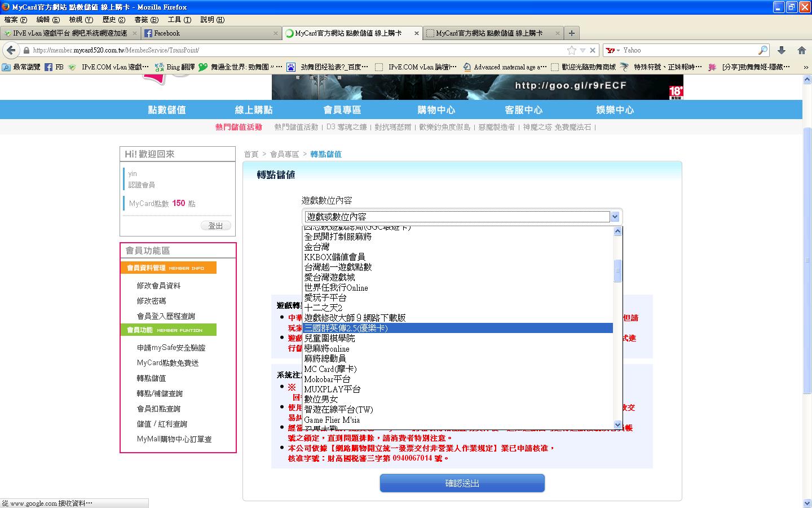
Task: Select 遊戲修改大師９網路下載版 from the list
Action: click(x=458, y=318)
